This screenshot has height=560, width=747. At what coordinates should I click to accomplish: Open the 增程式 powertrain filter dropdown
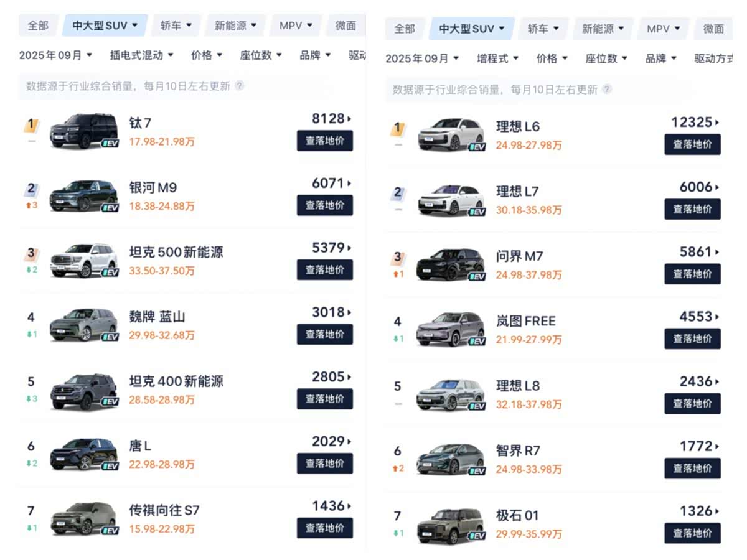pos(497,58)
